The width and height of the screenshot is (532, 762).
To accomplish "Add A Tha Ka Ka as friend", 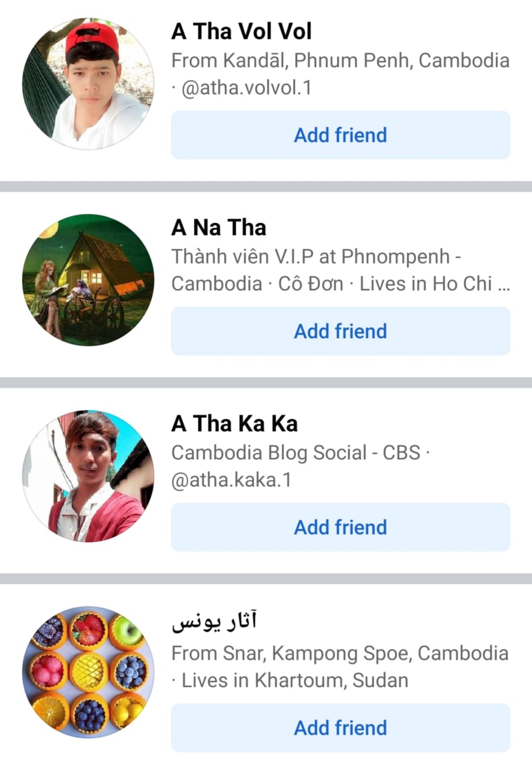I will pos(340,527).
